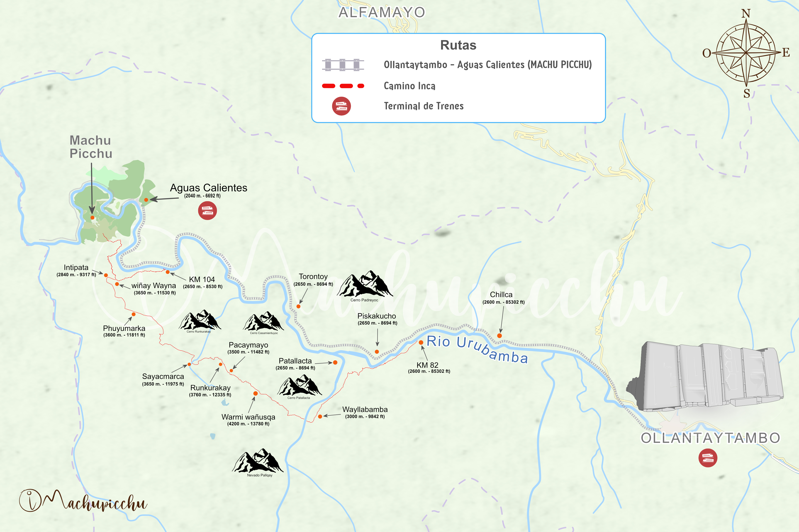Click the orange dot for Torontoy
The width and height of the screenshot is (799, 532).
point(298,306)
